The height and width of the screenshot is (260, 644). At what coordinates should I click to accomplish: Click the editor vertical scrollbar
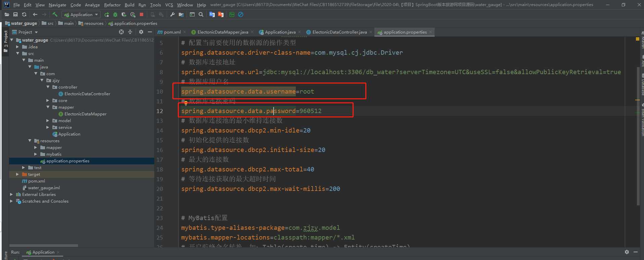point(638,136)
